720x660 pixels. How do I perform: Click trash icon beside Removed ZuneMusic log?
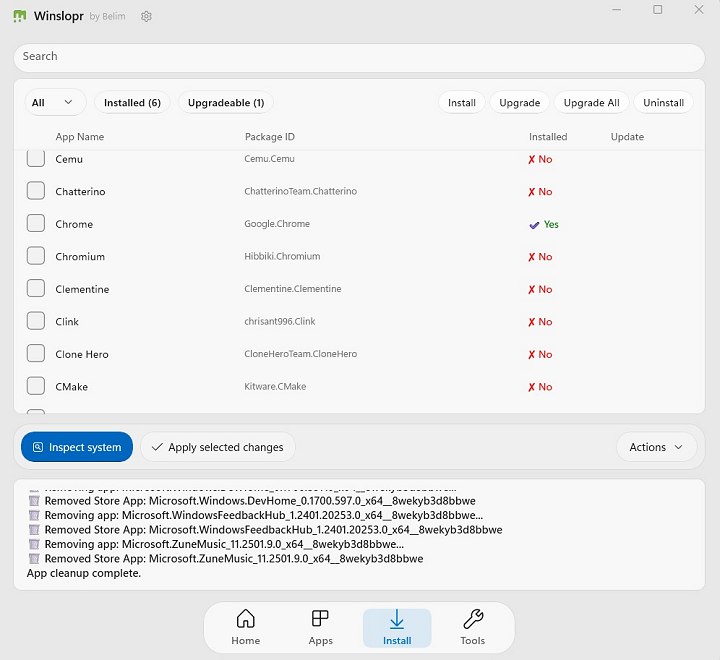click(x=34, y=558)
